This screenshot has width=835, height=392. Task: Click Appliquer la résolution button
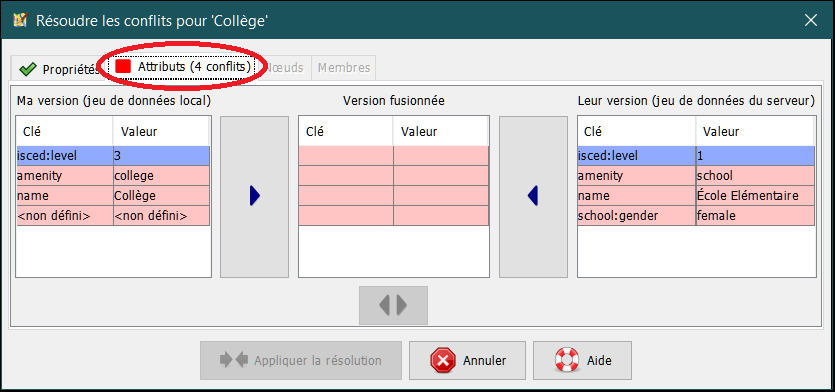click(301, 361)
